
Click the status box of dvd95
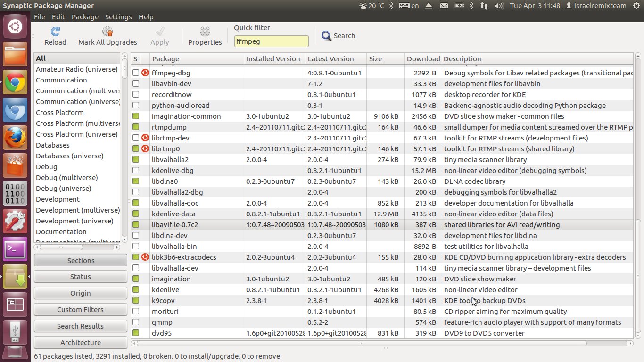coord(136,333)
